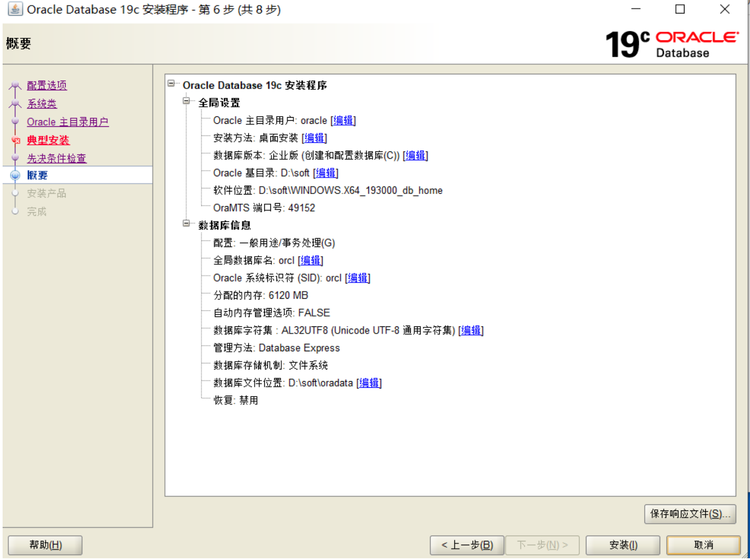
Task: Edit the 数据库版本 企业版 setting
Action: click(415, 155)
